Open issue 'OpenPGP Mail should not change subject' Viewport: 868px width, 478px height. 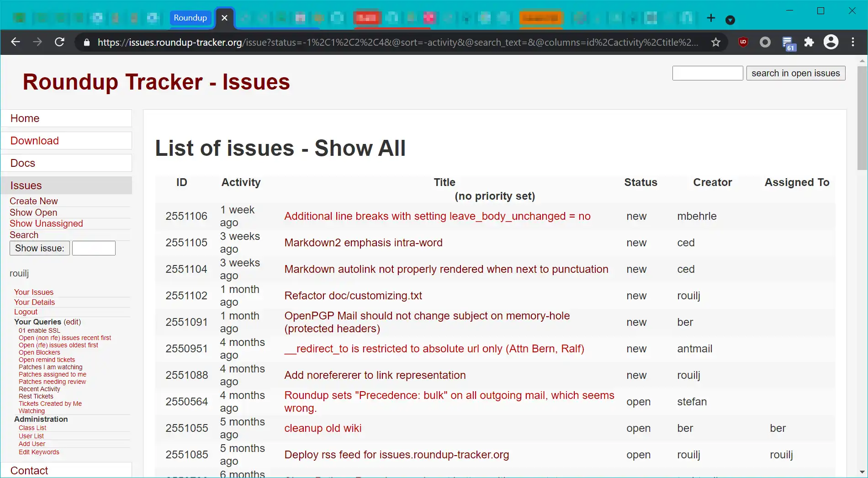(x=427, y=322)
